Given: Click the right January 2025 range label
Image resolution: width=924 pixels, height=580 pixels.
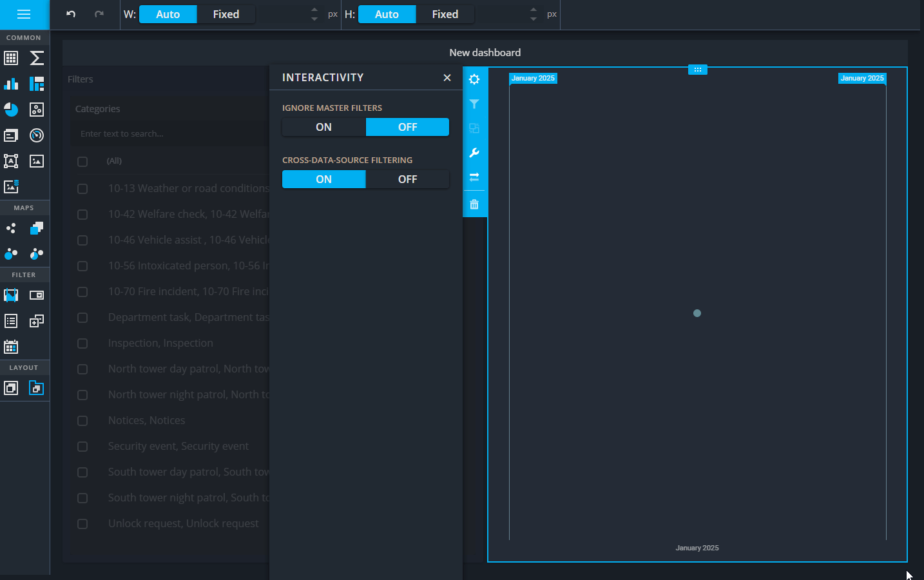Looking at the screenshot, I should pos(862,78).
